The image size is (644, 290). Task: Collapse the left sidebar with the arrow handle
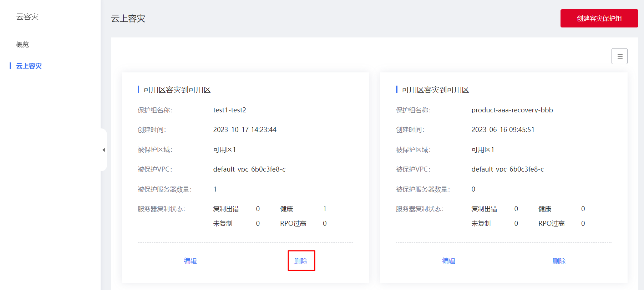tap(104, 150)
